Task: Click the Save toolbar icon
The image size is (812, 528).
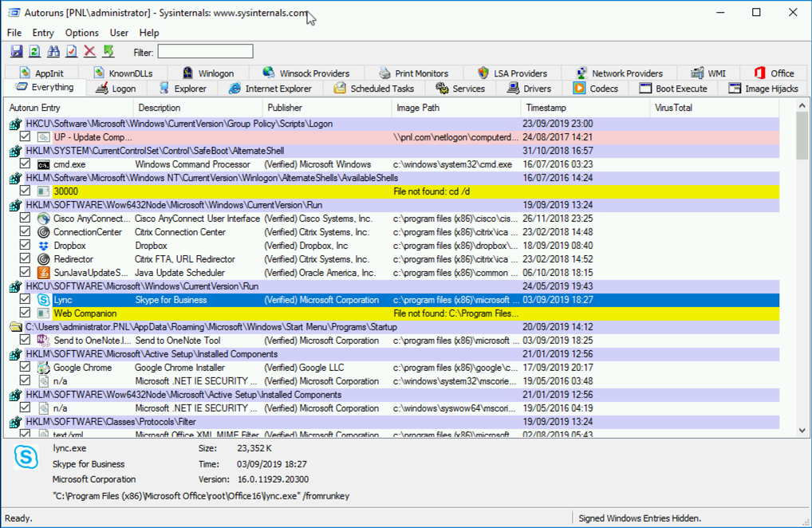Action: [17, 51]
